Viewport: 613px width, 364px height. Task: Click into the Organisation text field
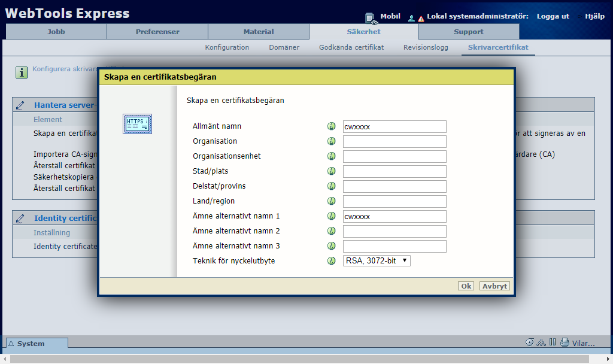[x=394, y=142]
